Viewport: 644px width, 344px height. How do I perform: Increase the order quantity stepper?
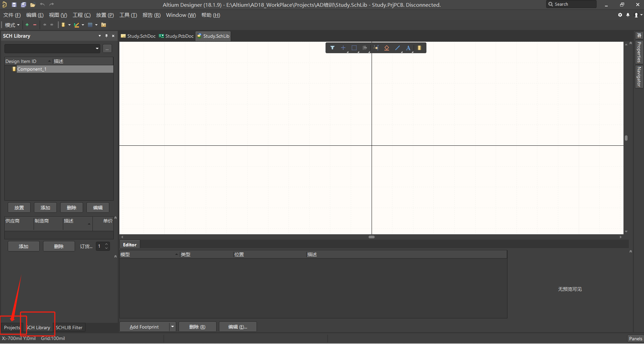tap(107, 244)
